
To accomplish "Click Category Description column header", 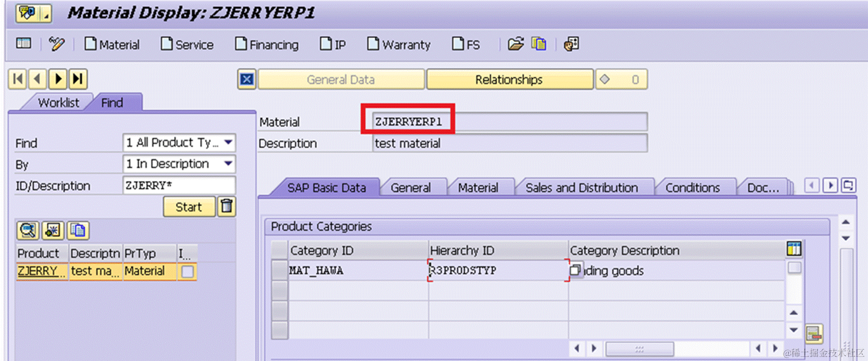I will point(676,250).
